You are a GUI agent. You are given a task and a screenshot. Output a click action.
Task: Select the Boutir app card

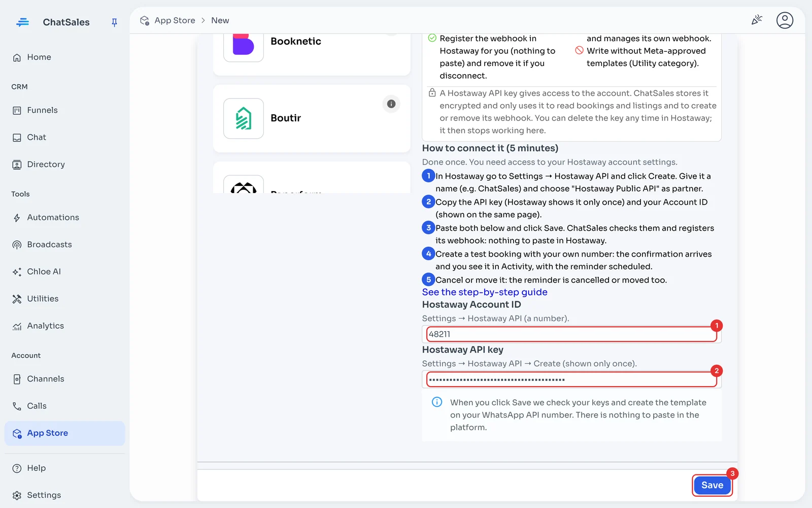pos(312,118)
